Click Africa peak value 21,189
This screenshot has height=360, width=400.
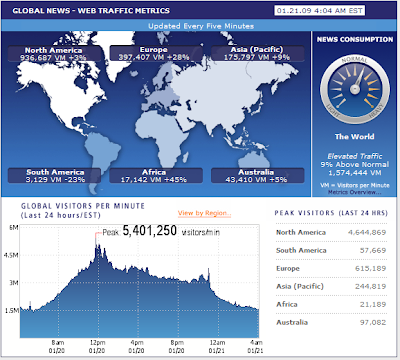[x=373, y=304]
